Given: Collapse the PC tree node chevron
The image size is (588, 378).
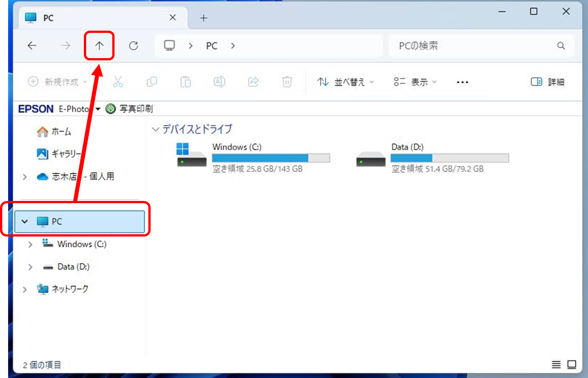Looking at the screenshot, I should pos(25,222).
